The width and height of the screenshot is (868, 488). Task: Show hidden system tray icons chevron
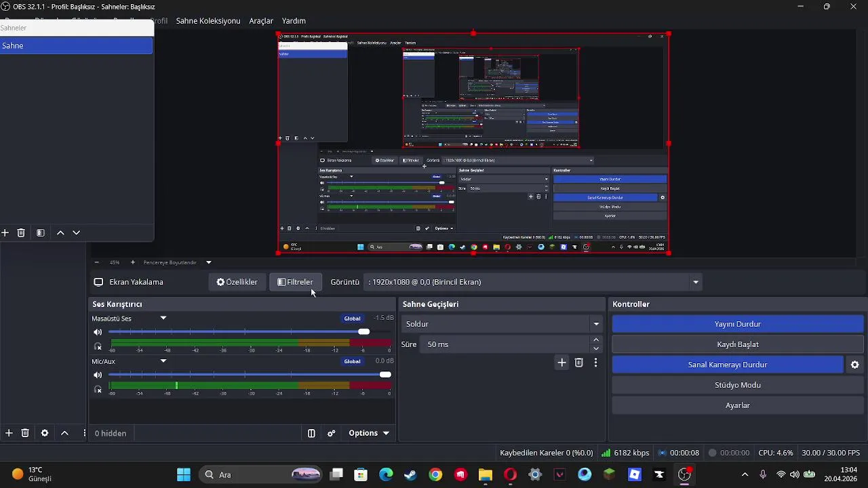point(745,474)
